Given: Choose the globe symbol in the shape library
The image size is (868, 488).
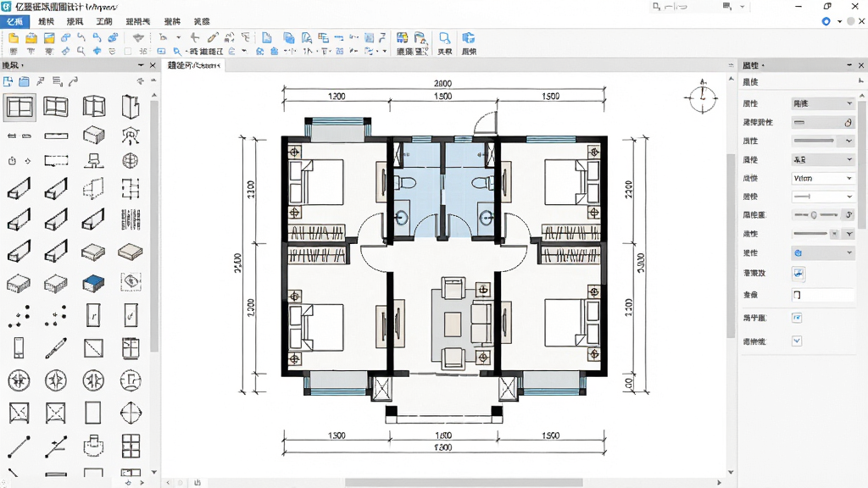Looking at the screenshot, I should [130, 161].
